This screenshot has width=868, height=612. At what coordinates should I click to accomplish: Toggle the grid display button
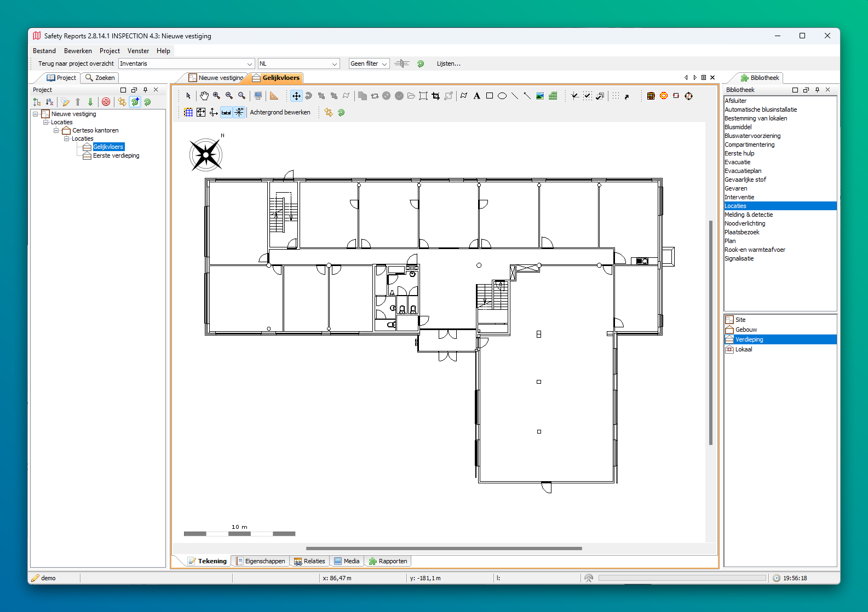188,112
